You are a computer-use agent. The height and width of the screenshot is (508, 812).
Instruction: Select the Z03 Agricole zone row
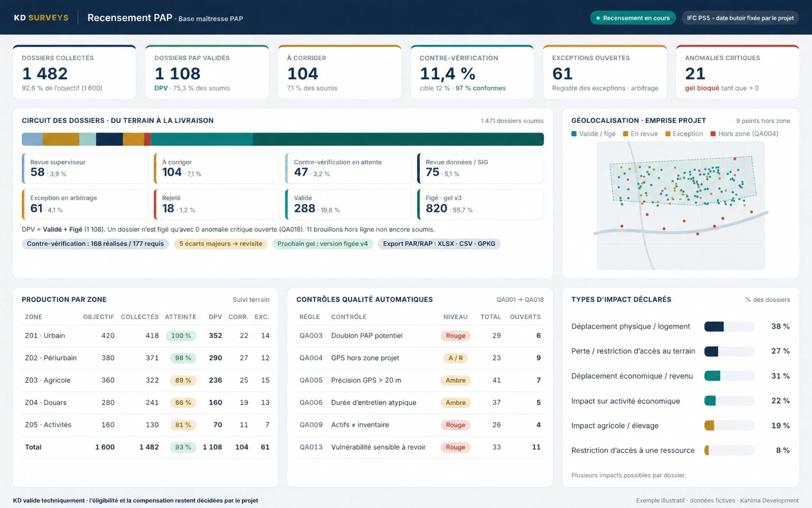[x=147, y=380]
